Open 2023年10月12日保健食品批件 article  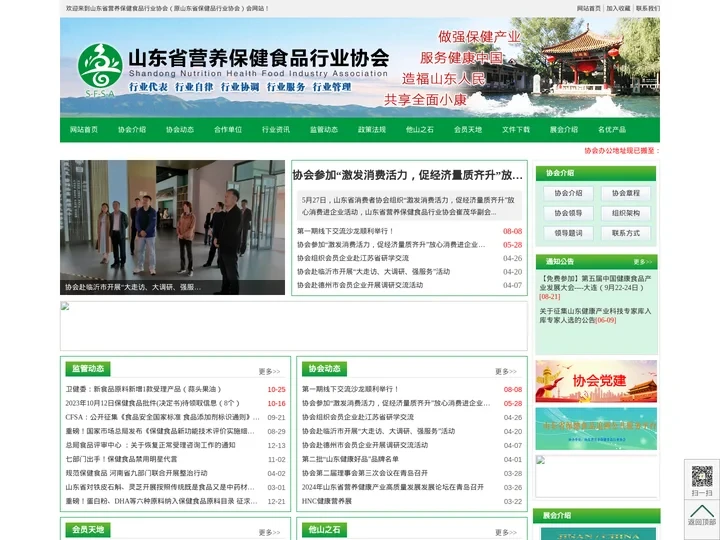click(152, 403)
